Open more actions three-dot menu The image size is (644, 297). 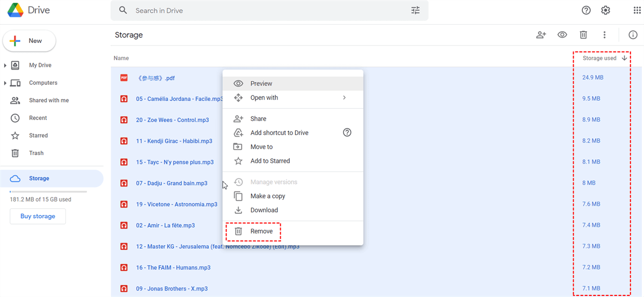(604, 35)
